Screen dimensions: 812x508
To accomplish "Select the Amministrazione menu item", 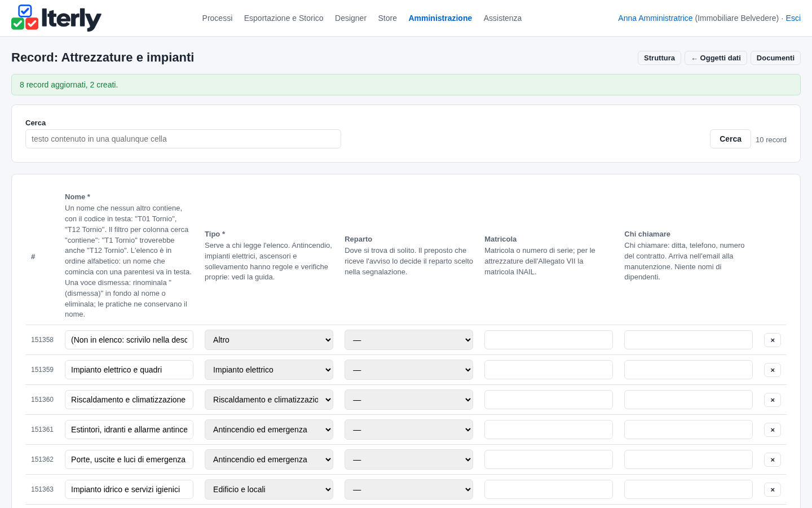I will pos(440,18).
